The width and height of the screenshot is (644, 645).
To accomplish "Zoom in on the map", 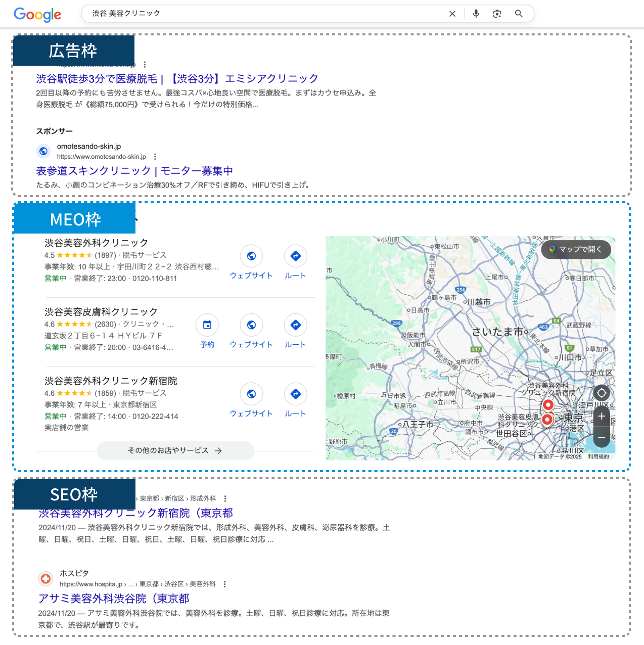I will (601, 416).
